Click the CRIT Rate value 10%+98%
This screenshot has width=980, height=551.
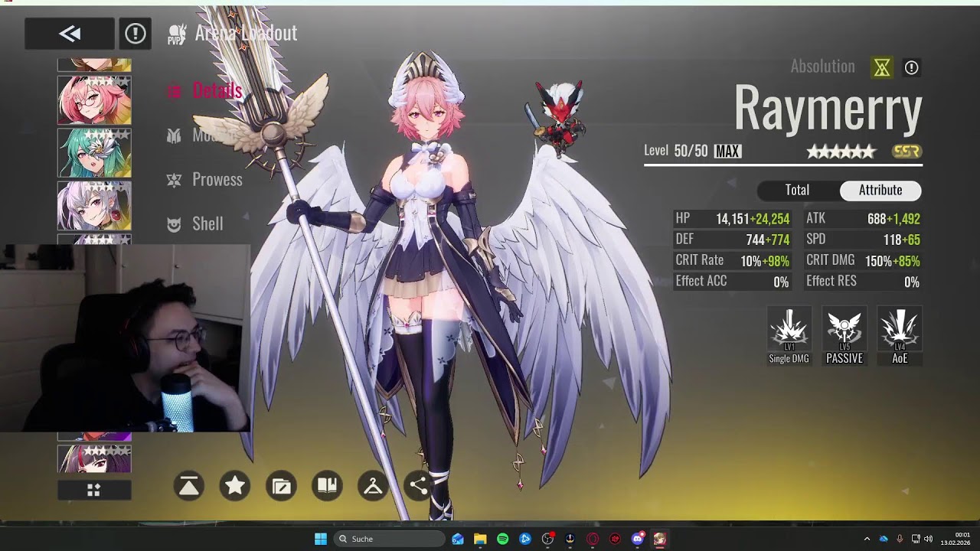pos(765,261)
